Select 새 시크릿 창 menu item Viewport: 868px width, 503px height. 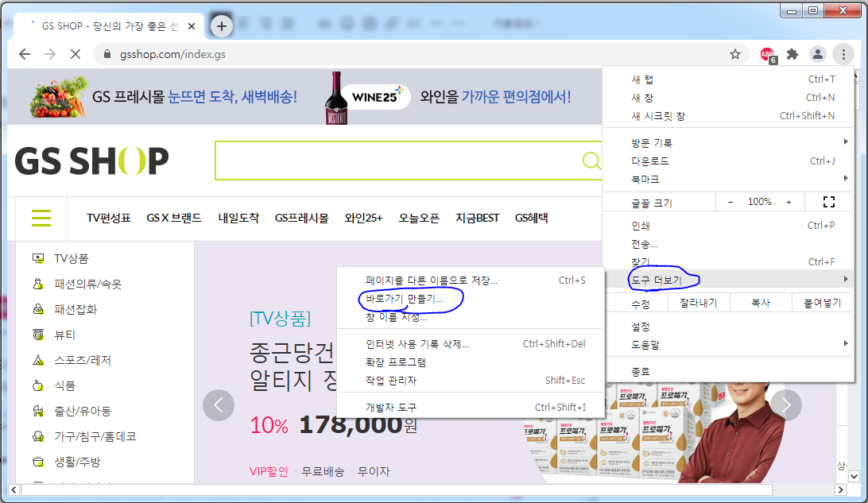[729, 116]
